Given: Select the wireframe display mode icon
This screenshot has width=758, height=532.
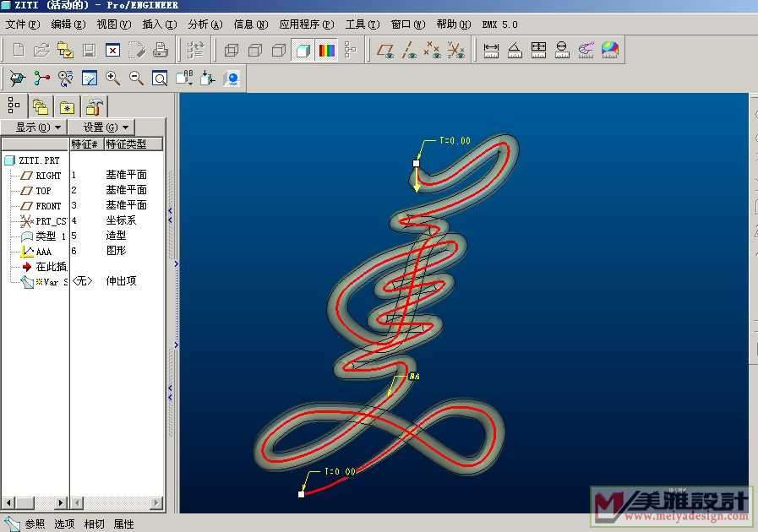Looking at the screenshot, I should coord(232,51).
